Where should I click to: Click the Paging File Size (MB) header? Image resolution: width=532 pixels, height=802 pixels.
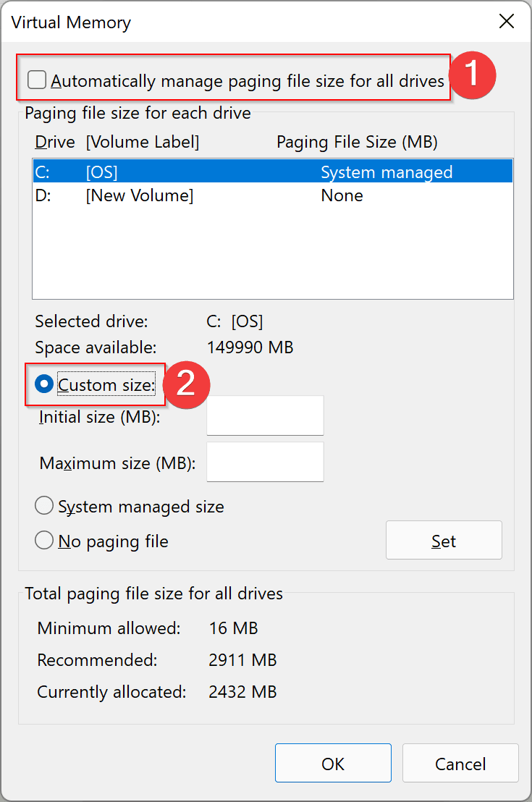(357, 142)
